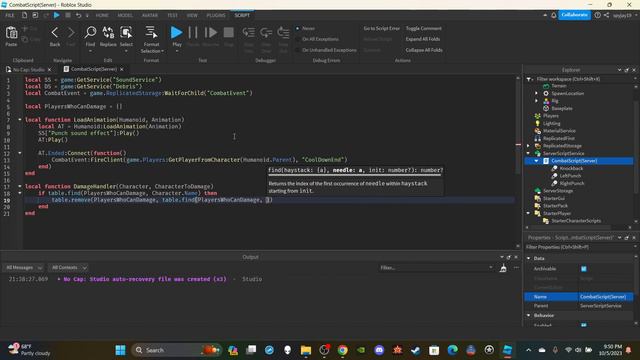Toggle the Enabled property checkbox
The width and height of the screenshot is (640, 360).
pyautogui.click(x=584, y=325)
